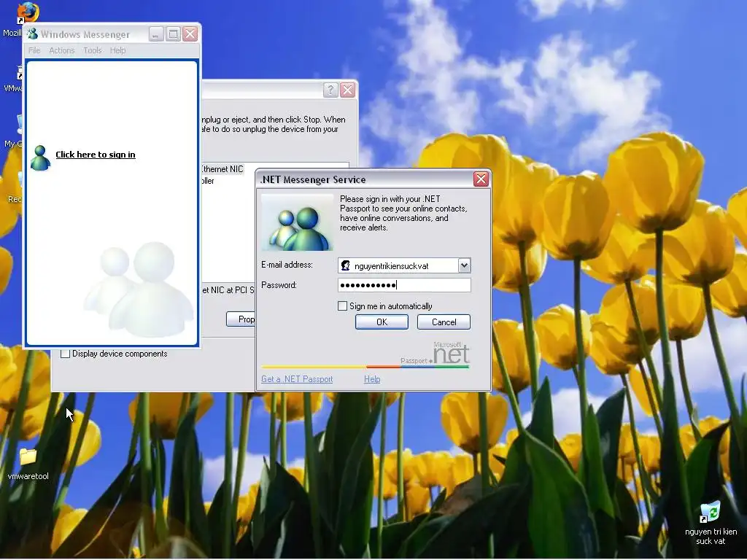The width and height of the screenshot is (747, 560).
Task: Click the '.NET Messenger Service' title text
Action: 313,179
